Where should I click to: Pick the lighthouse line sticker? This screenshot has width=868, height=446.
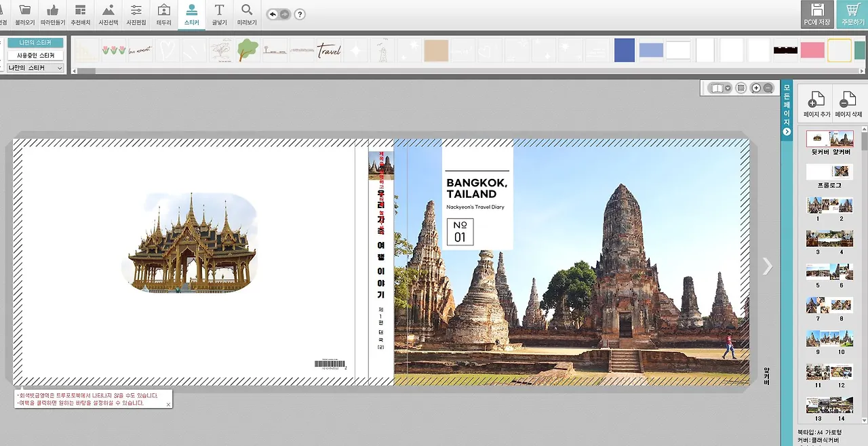tap(382, 50)
